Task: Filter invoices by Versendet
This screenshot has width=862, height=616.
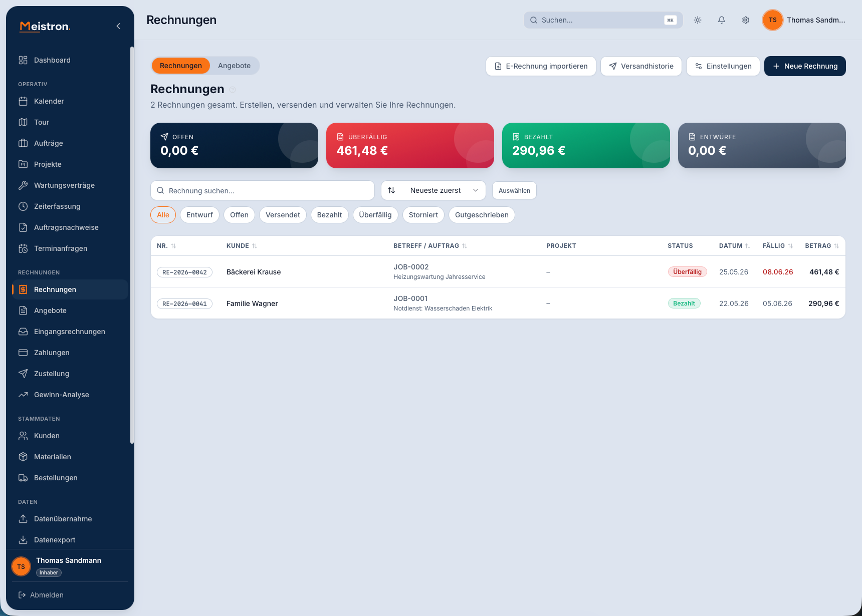Action: (283, 215)
